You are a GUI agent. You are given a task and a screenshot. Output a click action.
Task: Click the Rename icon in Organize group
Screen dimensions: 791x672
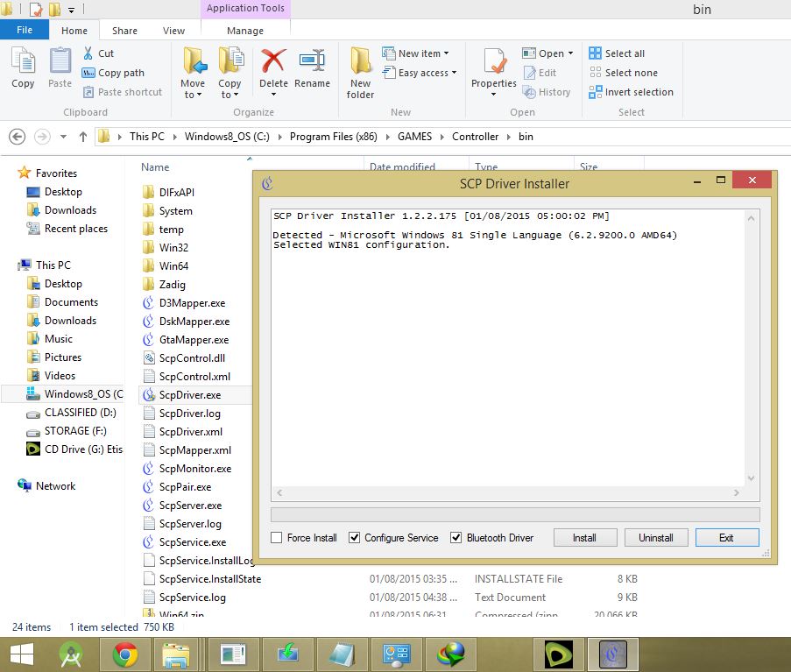point(312,61)
